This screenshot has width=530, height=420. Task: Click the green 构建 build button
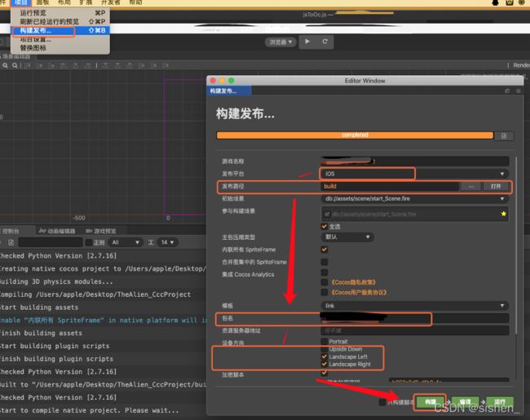point(431,402)
